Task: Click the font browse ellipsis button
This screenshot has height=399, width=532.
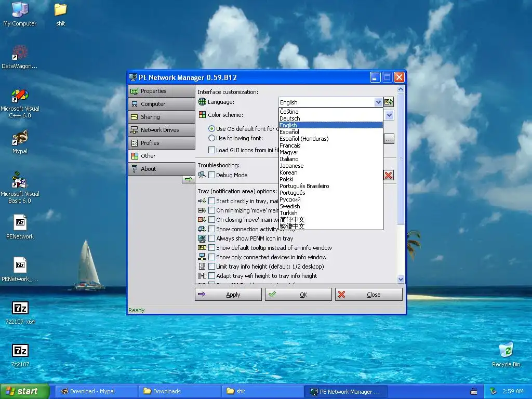Action: pos(389,139)
